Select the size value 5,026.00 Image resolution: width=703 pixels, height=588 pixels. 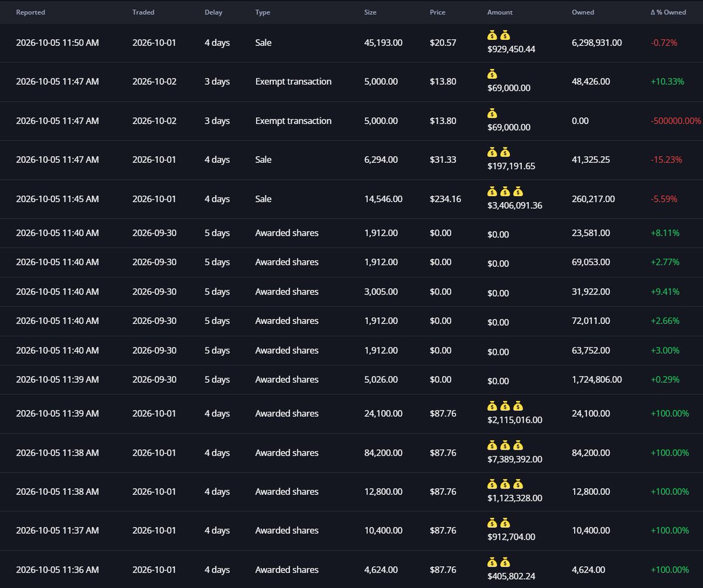pyautogui.click(x=381, y=380)
